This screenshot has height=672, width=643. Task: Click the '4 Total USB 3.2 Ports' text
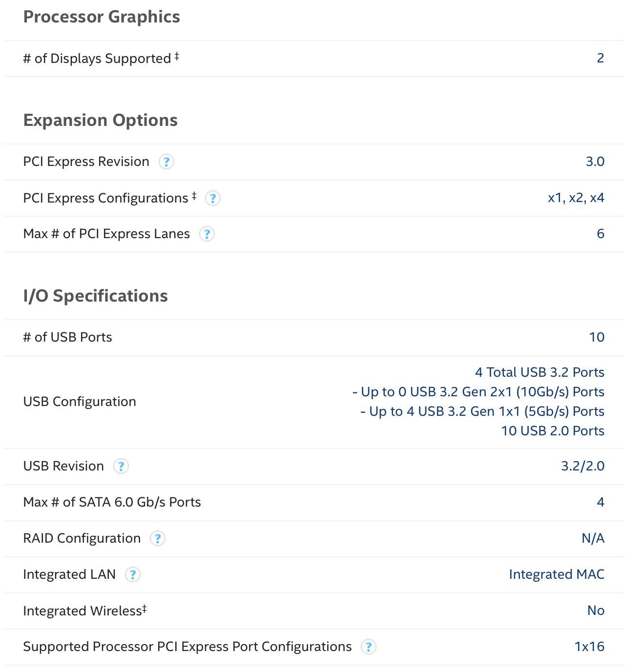[x=539, y=372]
